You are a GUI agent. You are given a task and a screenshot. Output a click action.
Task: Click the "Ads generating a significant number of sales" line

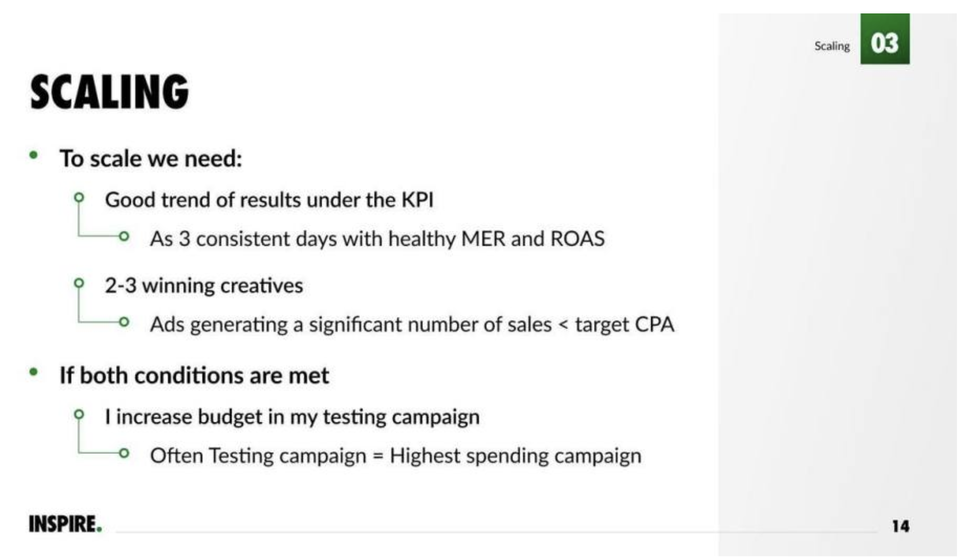point(411,325)
